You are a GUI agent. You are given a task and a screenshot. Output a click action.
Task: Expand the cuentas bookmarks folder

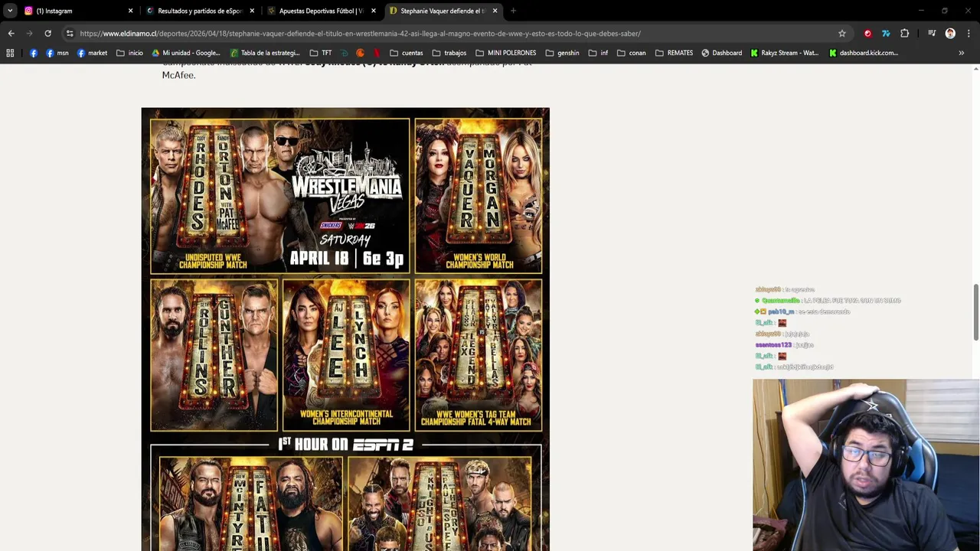[407, 53]
